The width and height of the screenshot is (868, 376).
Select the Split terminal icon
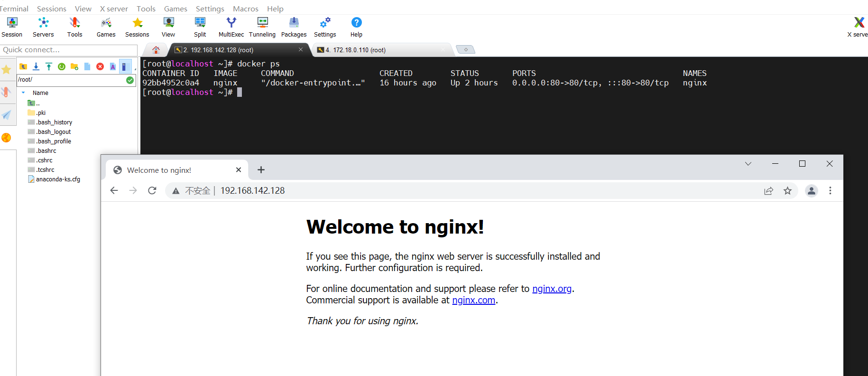pos(200,27)
